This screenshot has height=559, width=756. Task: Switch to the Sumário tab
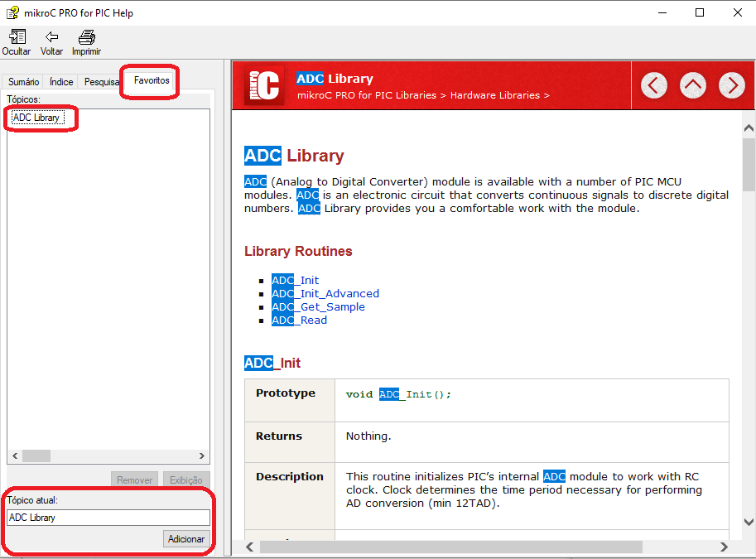click(24, 82)
